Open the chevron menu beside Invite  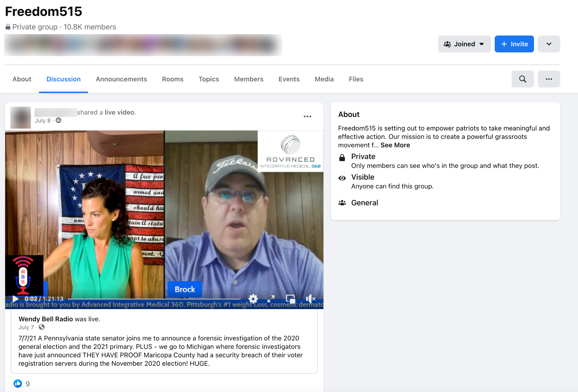(x=549, y=44)
